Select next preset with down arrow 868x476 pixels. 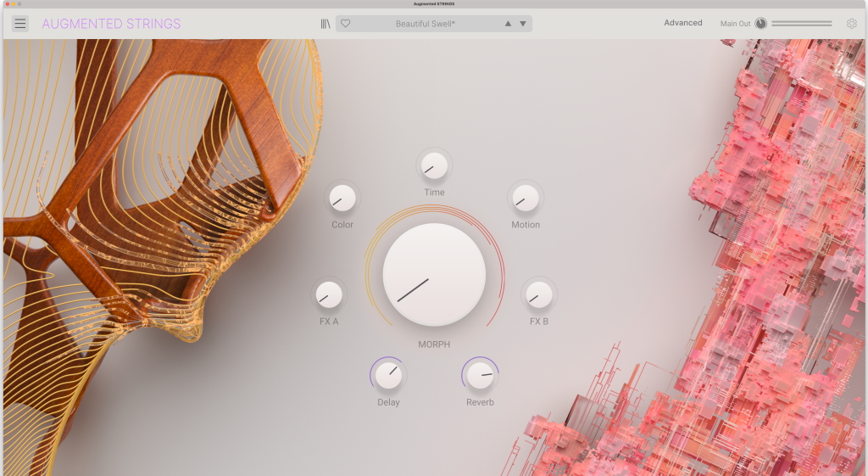click(522, 24)
